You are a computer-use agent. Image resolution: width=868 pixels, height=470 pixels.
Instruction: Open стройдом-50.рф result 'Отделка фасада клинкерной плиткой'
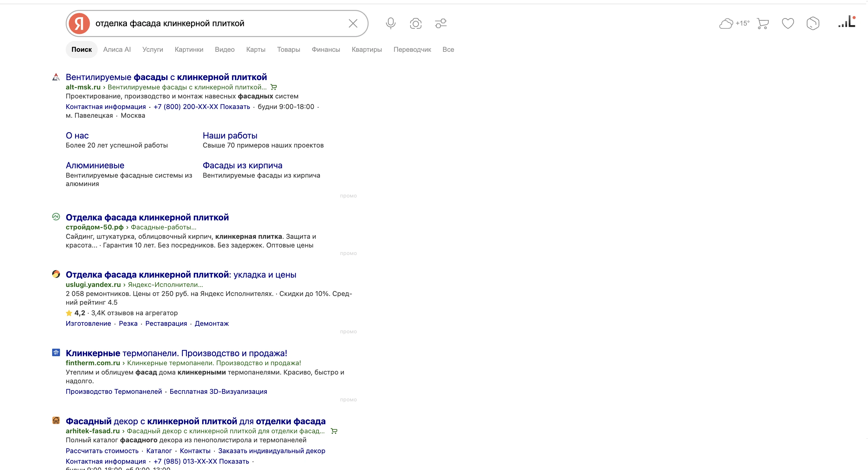(x=147, y=217)
